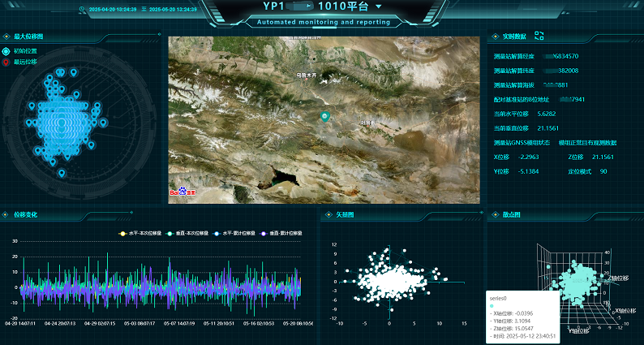This screenshot has width=644, height=345.
Task: Click the 吐鲁番 city label on the map
Action: pos(368,123)
